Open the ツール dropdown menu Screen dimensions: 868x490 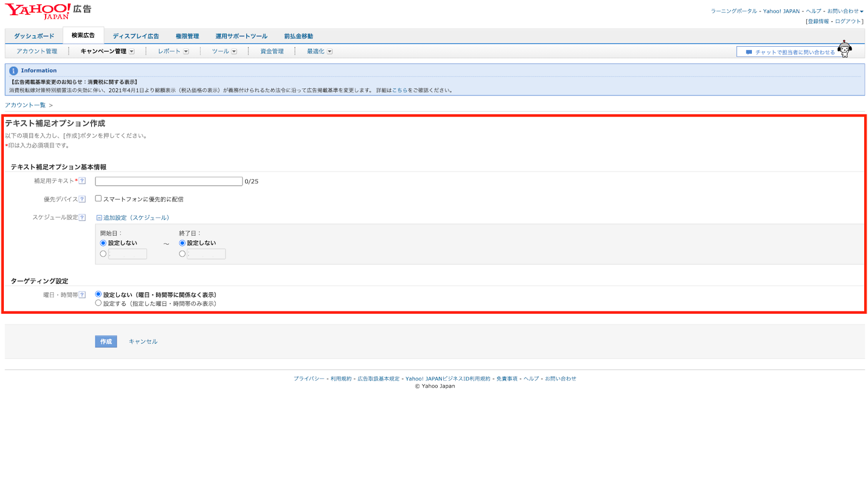(224, 52)
